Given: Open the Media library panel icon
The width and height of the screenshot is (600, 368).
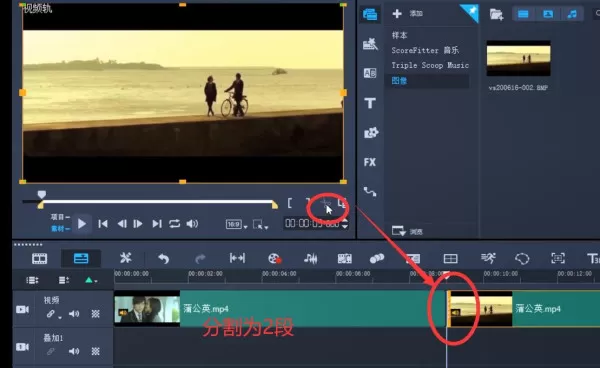Looking at the screenshot, I should click(x=370, y=14).
